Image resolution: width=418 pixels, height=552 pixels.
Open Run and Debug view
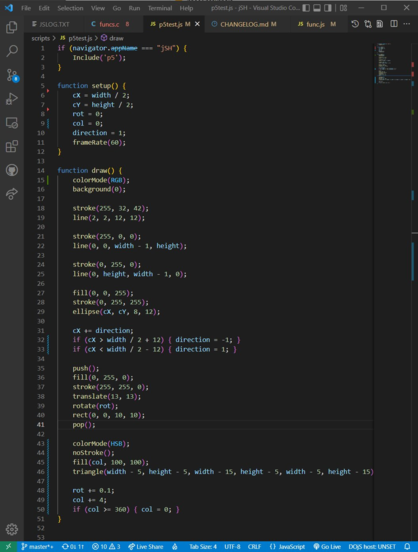click(x=12, y=99)
